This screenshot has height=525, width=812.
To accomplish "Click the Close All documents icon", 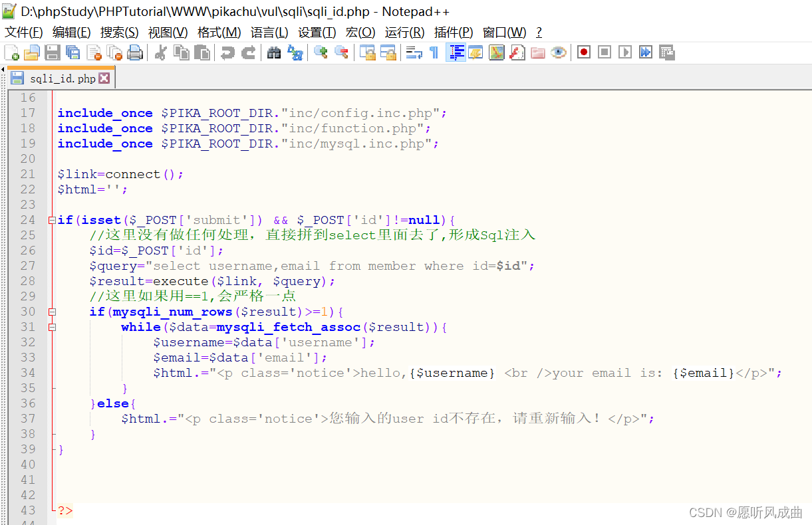I will tap(114, 52).
